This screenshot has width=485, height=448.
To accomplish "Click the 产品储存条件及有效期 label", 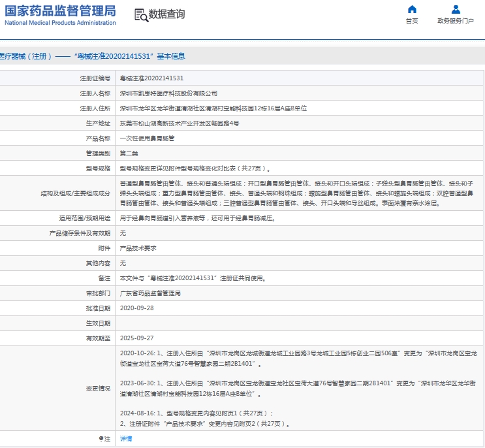I will click(x=80, y=233).
